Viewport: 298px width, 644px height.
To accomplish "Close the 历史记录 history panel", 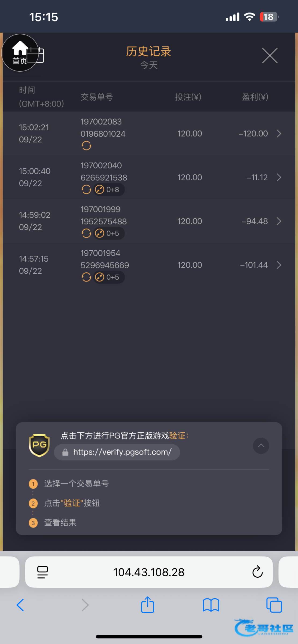I will pyautogui.click(x=270, y=56).
